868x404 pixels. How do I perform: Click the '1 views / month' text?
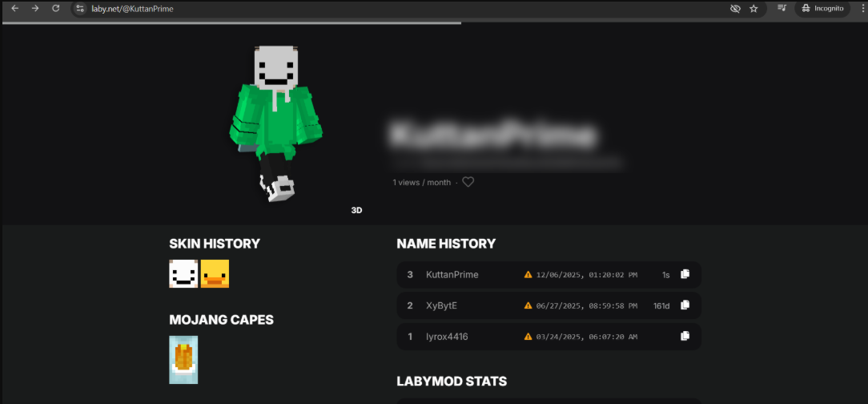pos(422,182)
